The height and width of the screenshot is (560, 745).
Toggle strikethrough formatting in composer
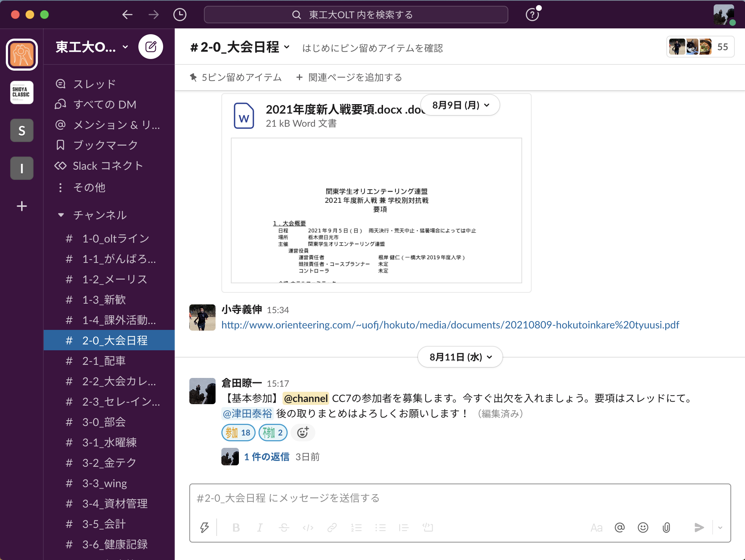284,527
